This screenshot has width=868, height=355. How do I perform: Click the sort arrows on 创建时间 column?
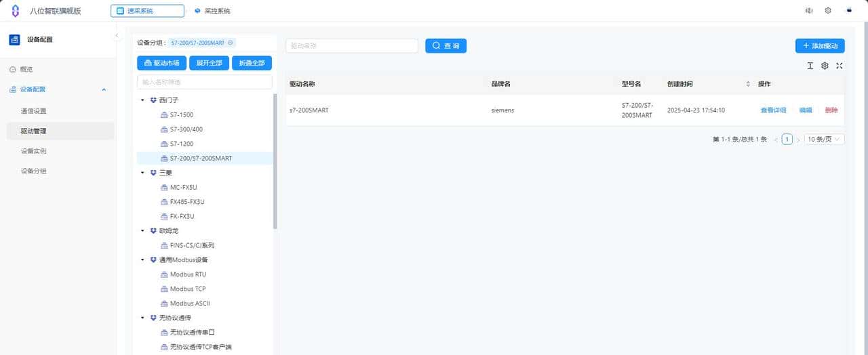pyautogui.click(x=748, y=84)
